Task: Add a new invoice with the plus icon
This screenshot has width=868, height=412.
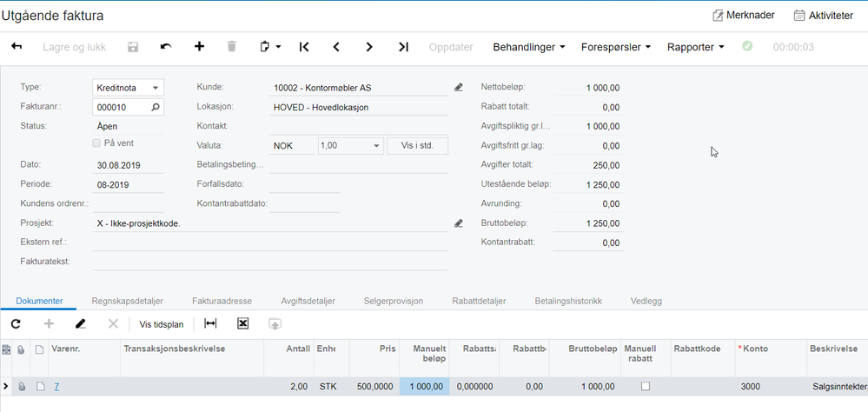Action: (199, 47)
